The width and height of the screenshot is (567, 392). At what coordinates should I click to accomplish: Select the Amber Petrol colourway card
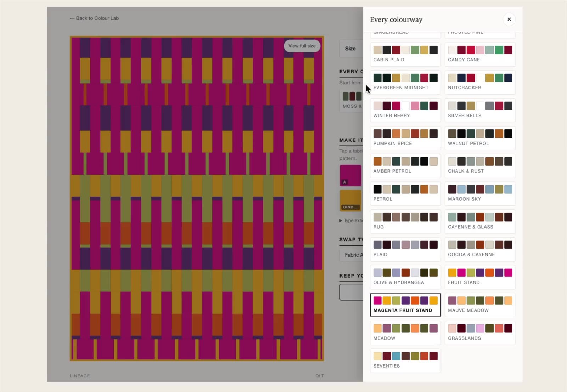(x=405, y=166)
